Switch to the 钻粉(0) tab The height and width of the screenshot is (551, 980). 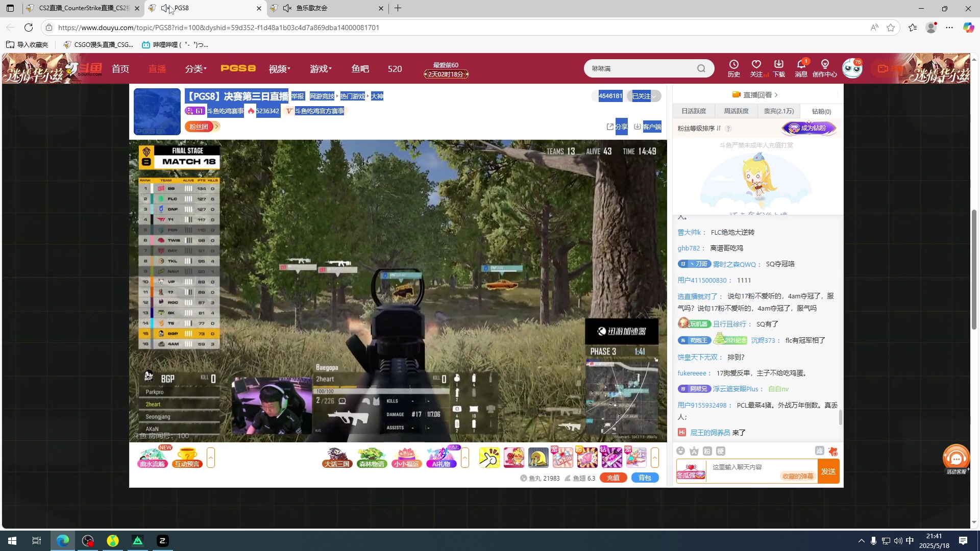821,111
